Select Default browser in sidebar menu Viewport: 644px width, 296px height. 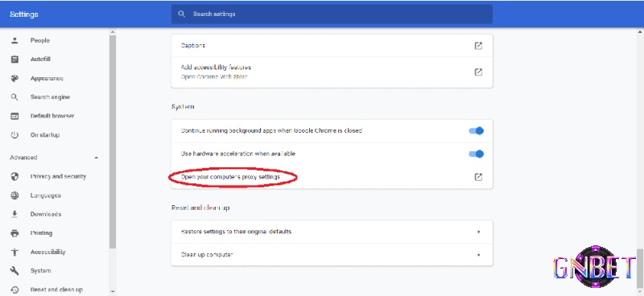[52, 116]
